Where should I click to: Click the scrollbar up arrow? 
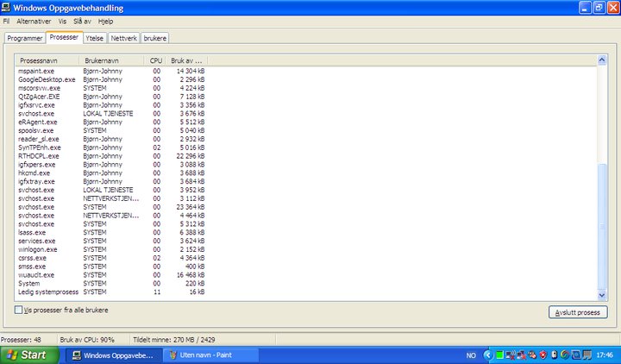click(x=602, y=60)
